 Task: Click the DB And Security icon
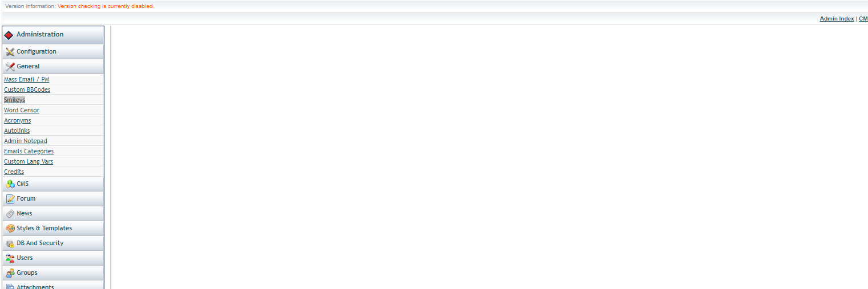pyautogui.click(x=10, y=243)
